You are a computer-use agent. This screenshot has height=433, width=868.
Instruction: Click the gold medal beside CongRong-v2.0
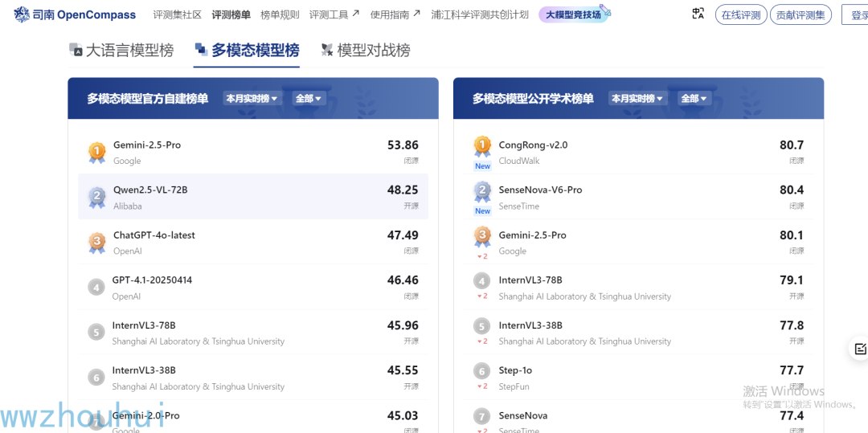[482, 146]
